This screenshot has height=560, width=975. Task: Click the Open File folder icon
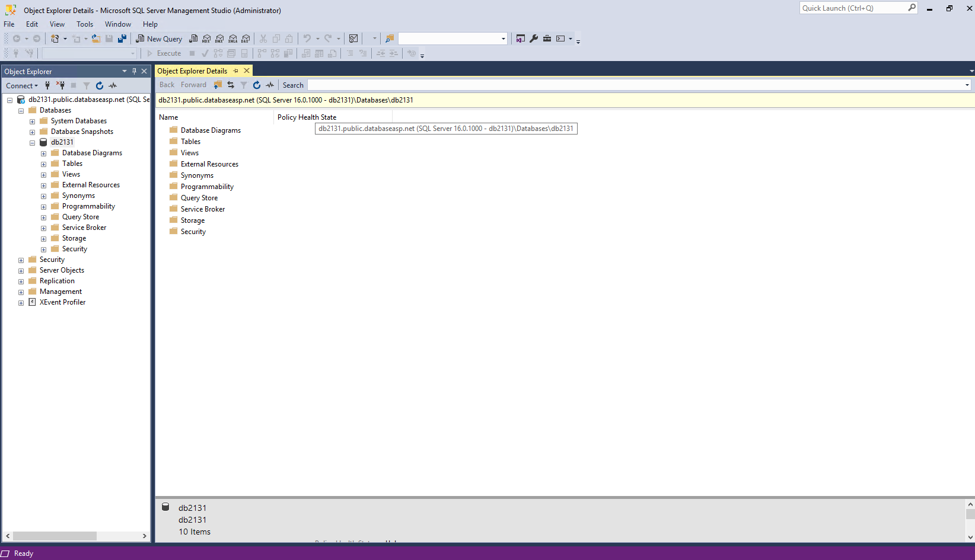pos(96,39)
